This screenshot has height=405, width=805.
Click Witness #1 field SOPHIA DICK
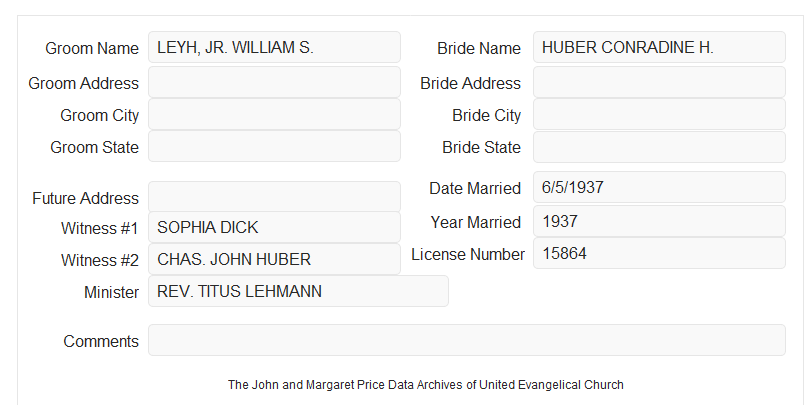[274, 227]
